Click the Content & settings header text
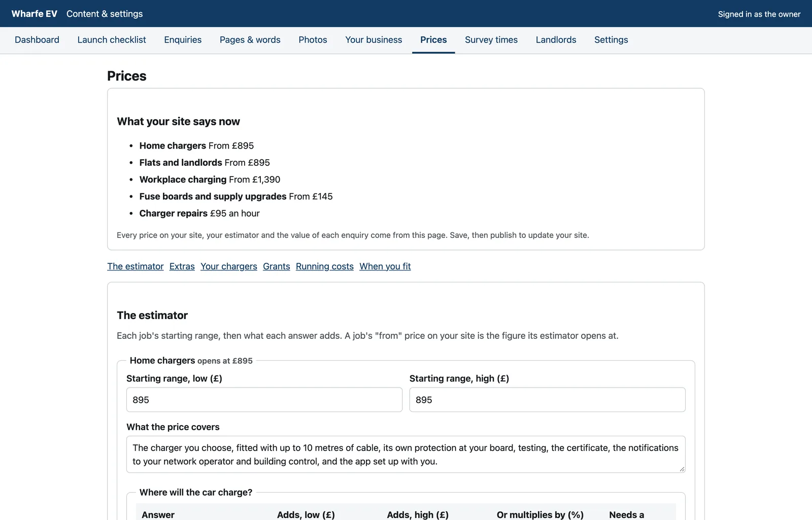Screen dimensions: 812x520 (x=105, y=14)
